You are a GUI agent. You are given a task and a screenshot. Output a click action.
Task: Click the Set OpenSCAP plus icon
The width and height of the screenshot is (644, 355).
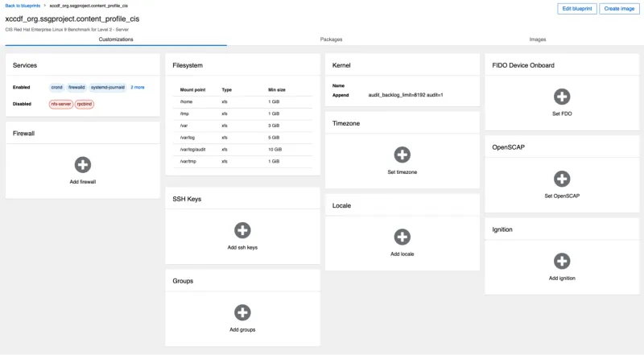click(562, 179)
